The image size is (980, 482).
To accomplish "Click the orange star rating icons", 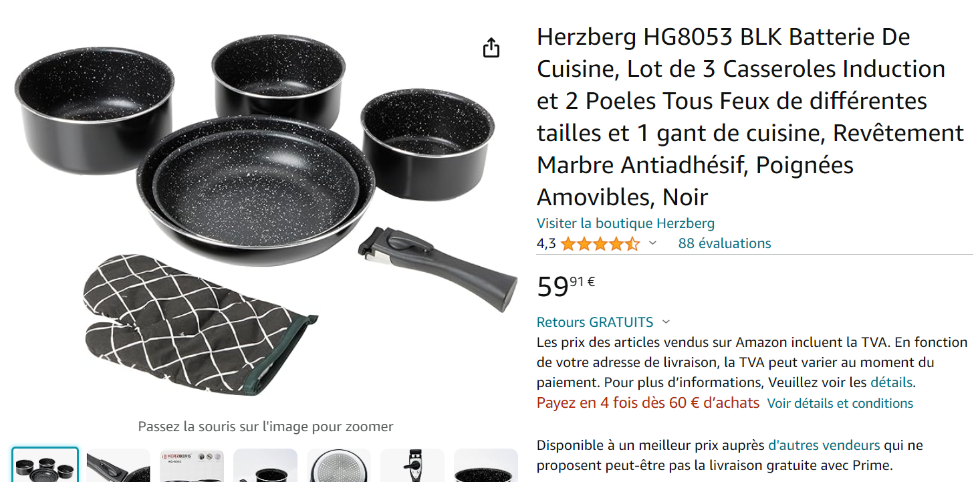I will (x=600, y=244).
